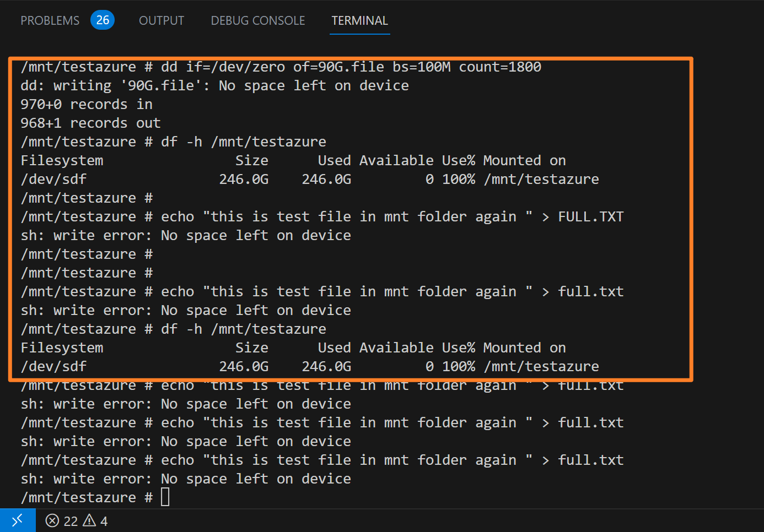Click the warning count 4 in status bar
This screenshot has height=532, width=764.
pos(104,521)
